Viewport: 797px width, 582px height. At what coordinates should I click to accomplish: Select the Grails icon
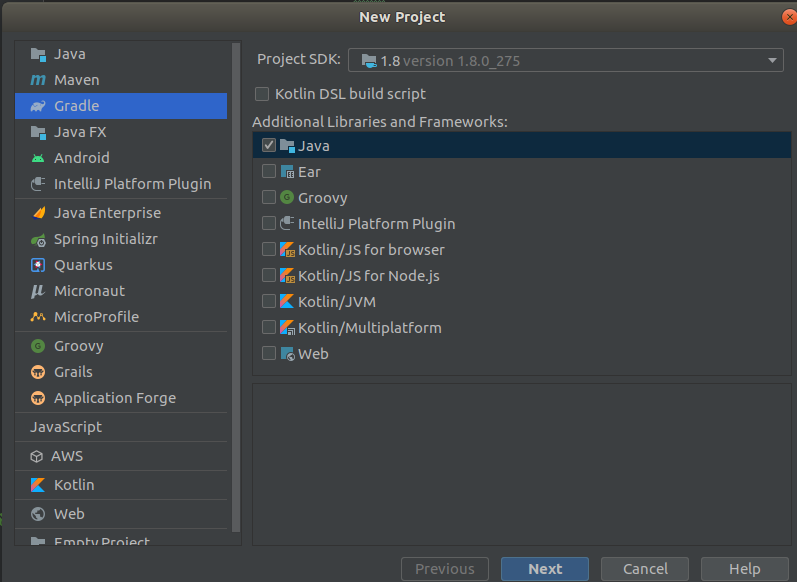pos(38,372)
